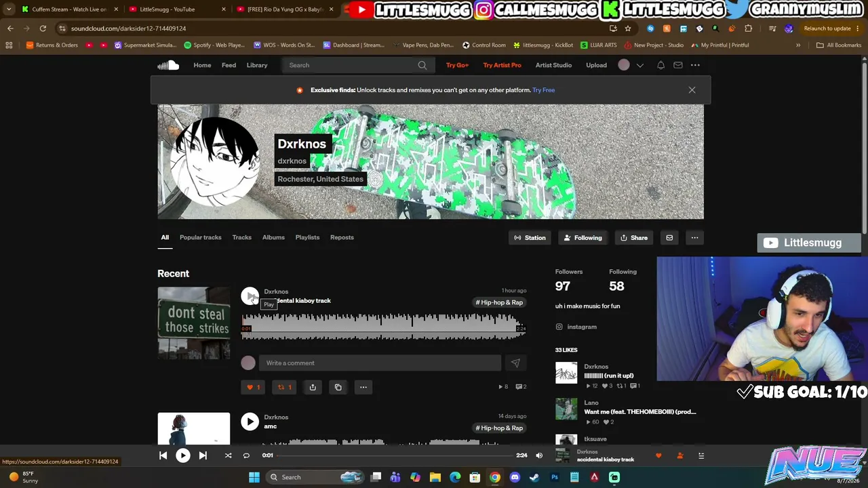Expand the user avatar dropdown arrow

[639, 65]
